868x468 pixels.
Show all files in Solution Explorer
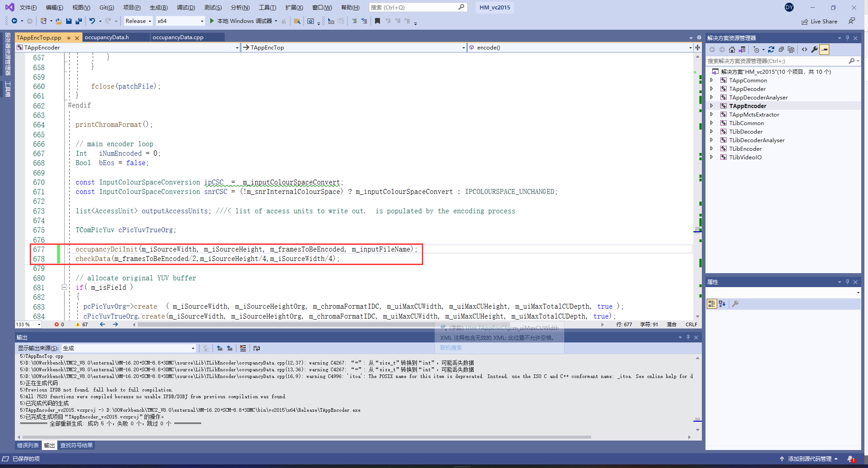(791, 49)
